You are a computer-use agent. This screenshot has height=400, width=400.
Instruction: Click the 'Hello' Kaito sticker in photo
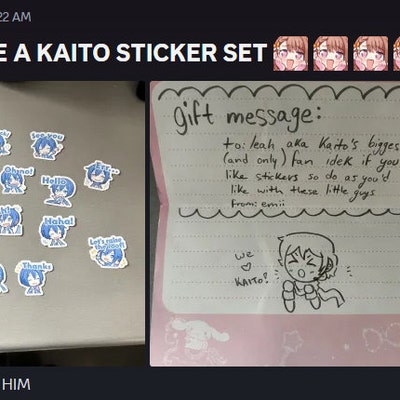click(58, 191)
